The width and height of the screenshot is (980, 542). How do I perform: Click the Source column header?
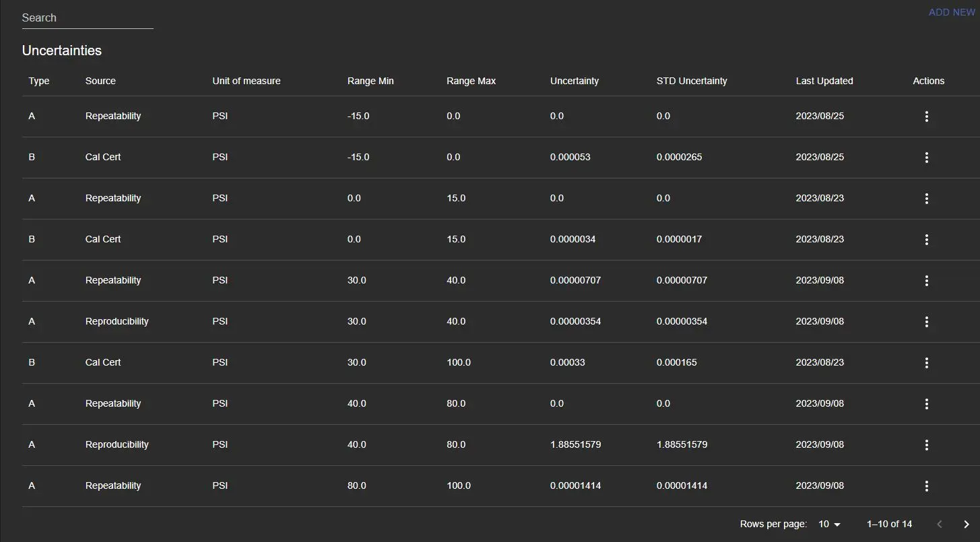(100, 81)
